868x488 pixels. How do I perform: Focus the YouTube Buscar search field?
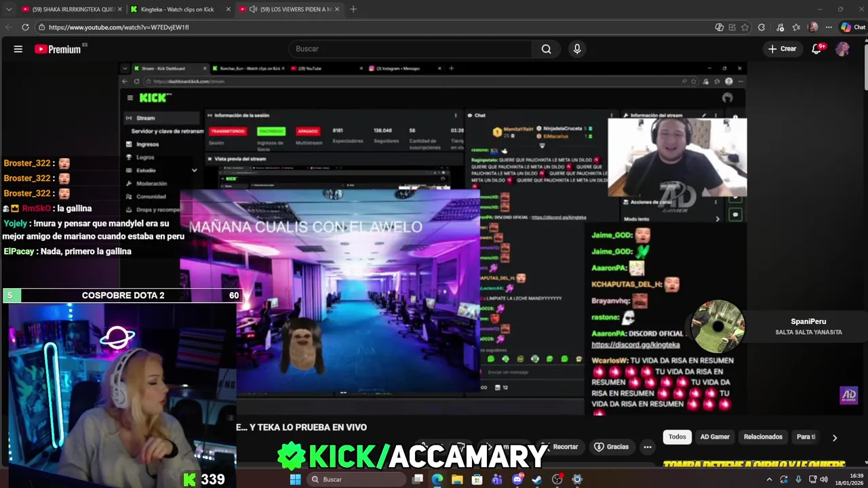(410, 49)
